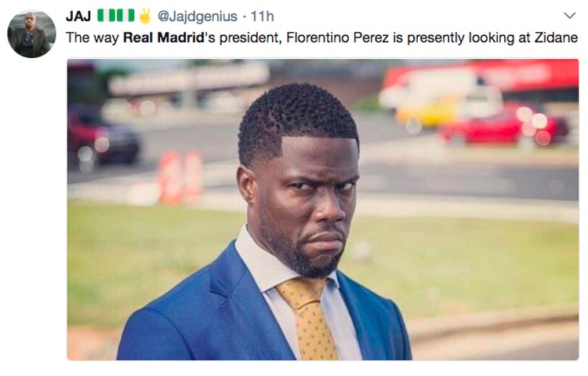Open JAJ's round profile avatar
Viewport: 588px width, 376px height.
(x=31, y=34)
